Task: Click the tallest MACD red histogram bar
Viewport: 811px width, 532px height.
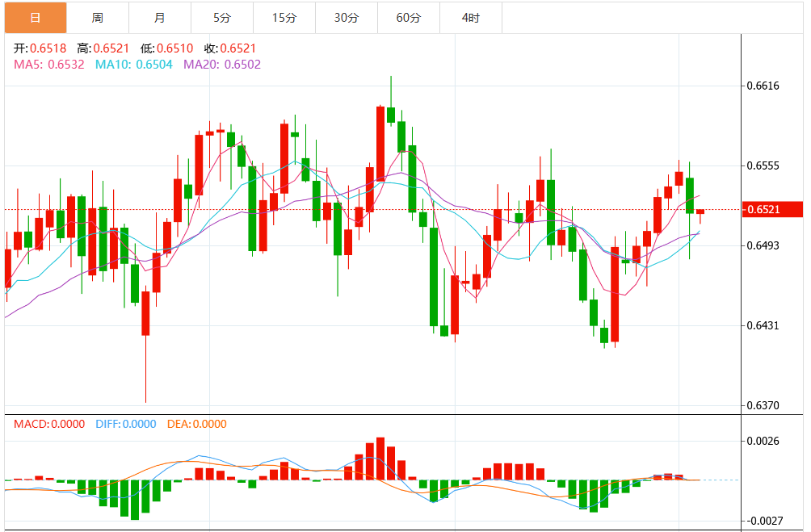Action: tap(380, 459)
